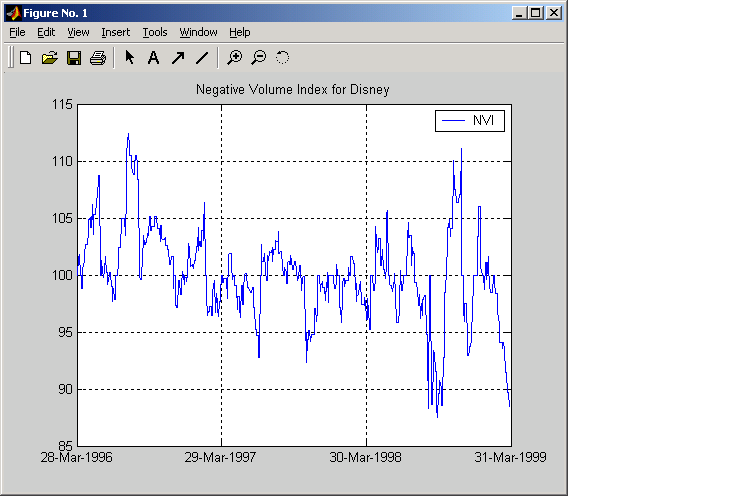This screenshot has height=498, width=740.
Task: Close the Figure No. 1 window
Action: pos(554,13)
